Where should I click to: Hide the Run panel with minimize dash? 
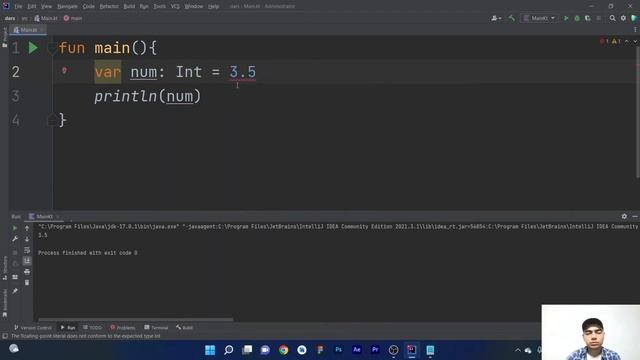(x=635, y=216)
